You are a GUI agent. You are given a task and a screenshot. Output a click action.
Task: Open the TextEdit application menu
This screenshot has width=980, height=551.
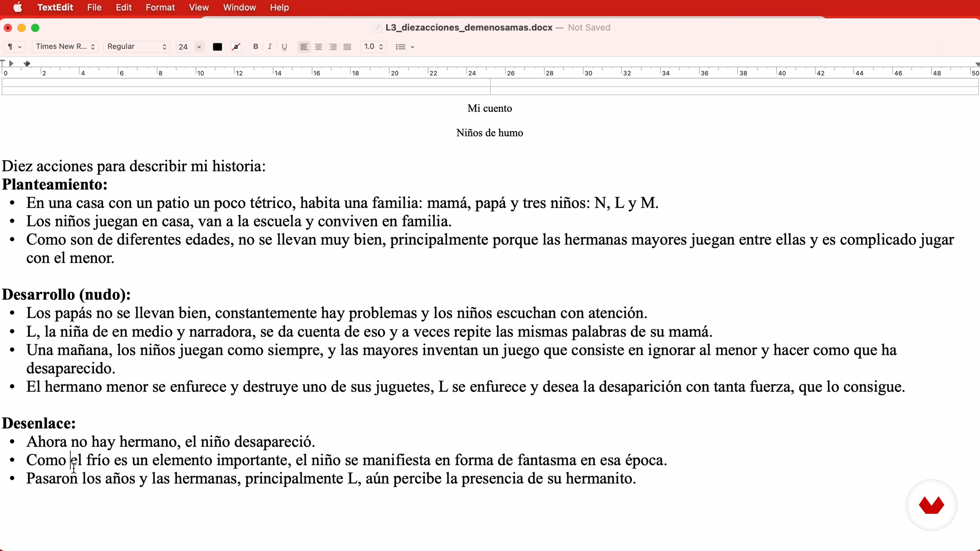pyautogui.click(x=55, y=7)
